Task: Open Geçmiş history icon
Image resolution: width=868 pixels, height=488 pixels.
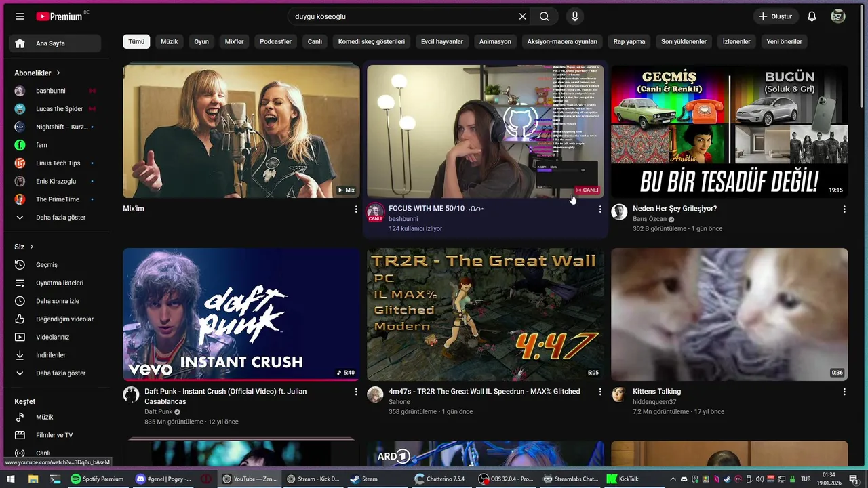Action: coord(20,265)
